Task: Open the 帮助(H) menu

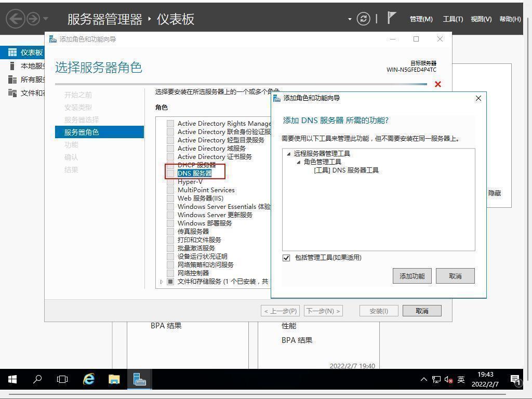Action: tap(510, 19)
